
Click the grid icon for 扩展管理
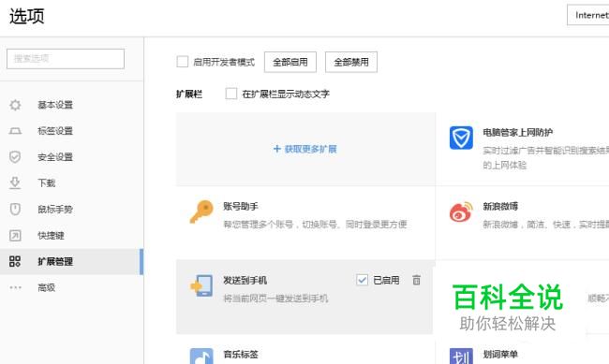pyautogui.click(x=15, y=261)
